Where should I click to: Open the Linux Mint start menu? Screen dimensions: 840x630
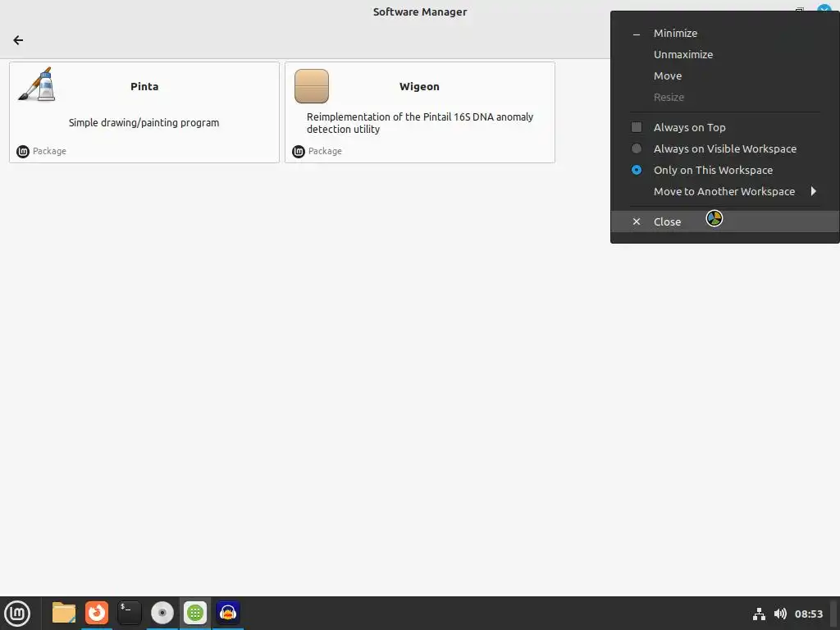point(17,614)
